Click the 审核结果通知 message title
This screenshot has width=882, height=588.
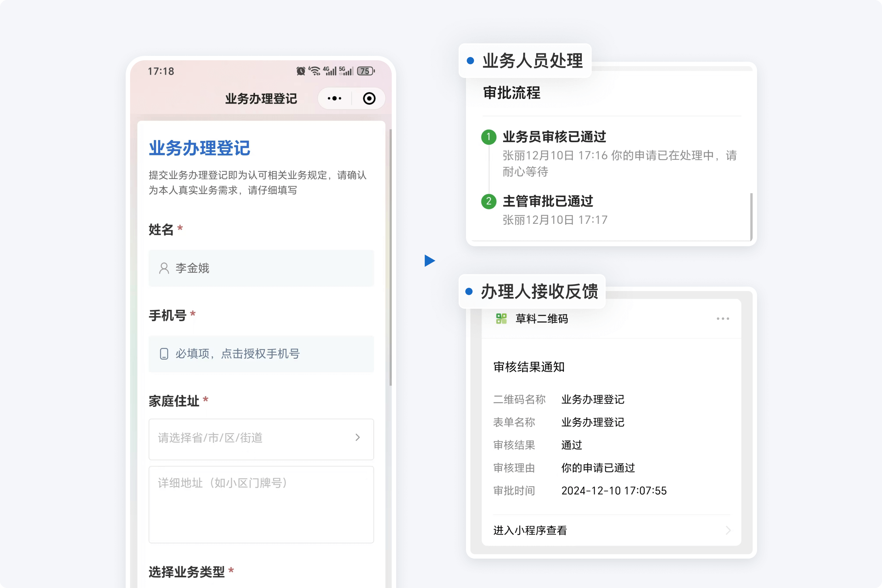529,367
